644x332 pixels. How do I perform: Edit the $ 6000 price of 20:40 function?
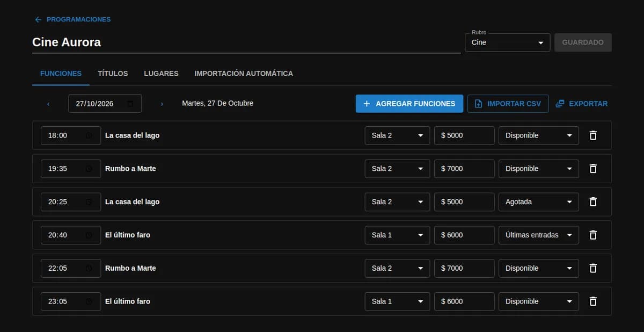pyautogui.click(x=464, y=235)
